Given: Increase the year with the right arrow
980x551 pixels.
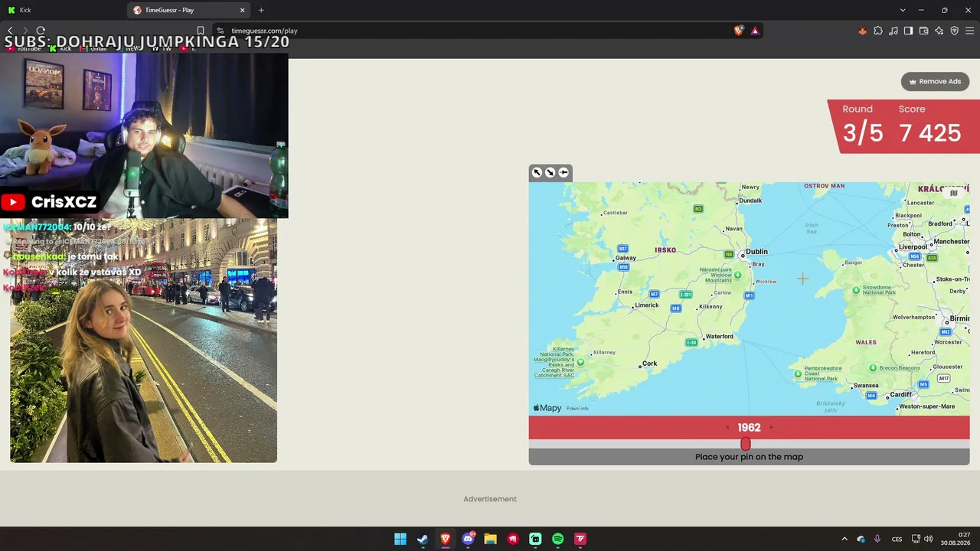Looking at the screenshot, I should tap(771, 428).
